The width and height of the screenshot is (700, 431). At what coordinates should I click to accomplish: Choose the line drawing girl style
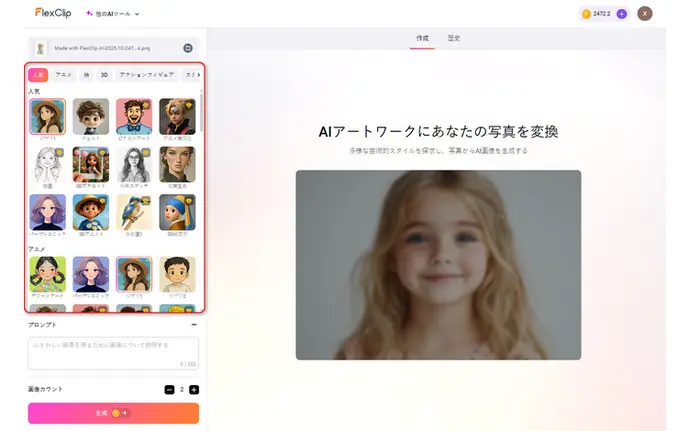click(x=47, y=164)
